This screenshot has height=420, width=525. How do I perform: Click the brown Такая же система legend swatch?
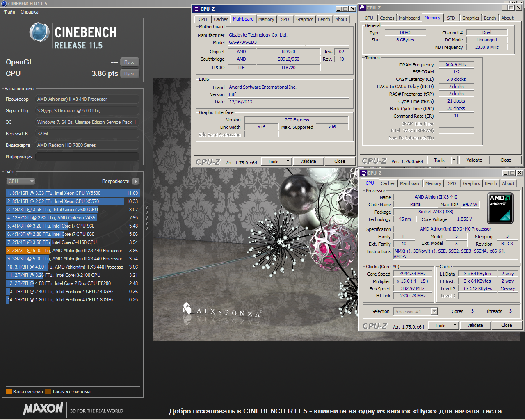coord(48,392)
